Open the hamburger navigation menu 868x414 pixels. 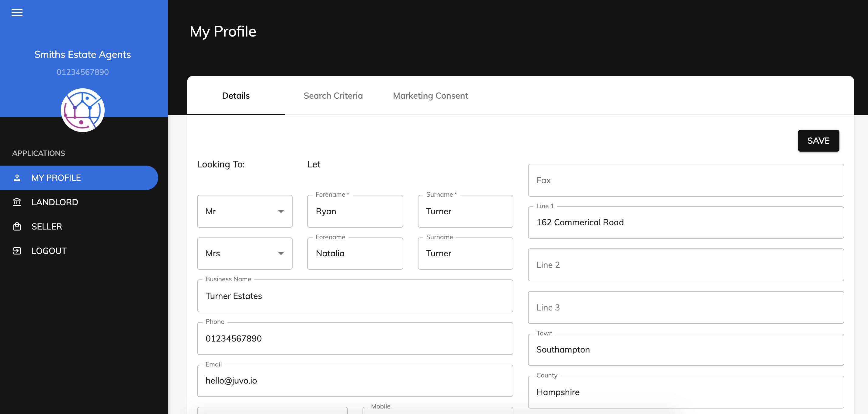pos(17,12)
